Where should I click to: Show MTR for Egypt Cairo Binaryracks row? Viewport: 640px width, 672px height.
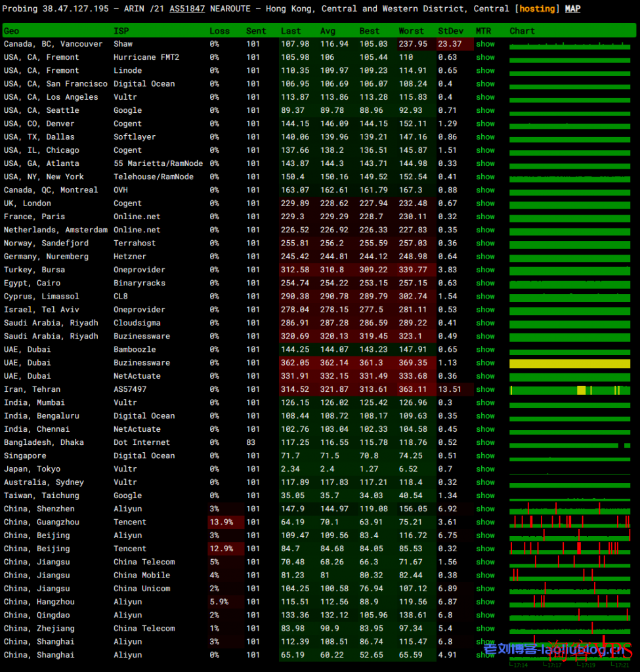pos(485,283)
